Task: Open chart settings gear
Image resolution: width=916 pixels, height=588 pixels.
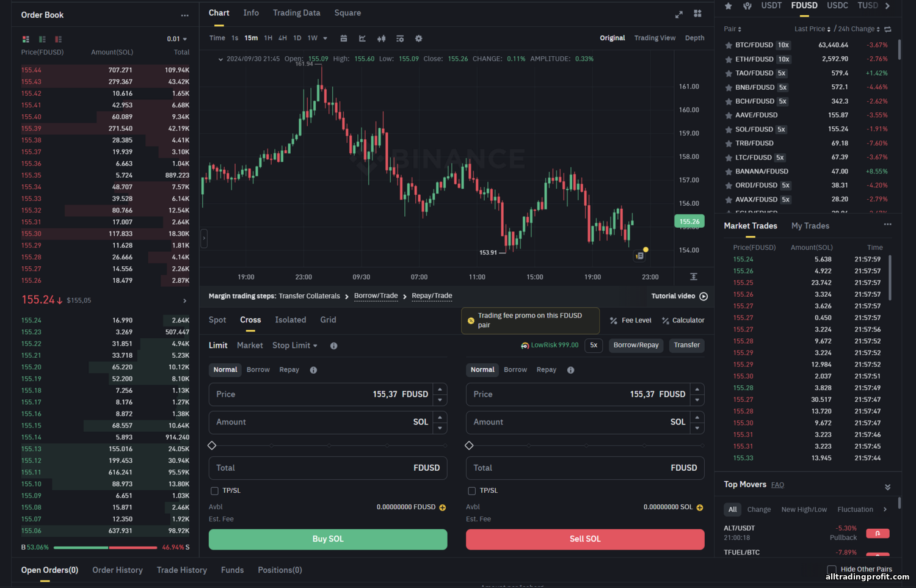Action: click(x=418, y=38)
